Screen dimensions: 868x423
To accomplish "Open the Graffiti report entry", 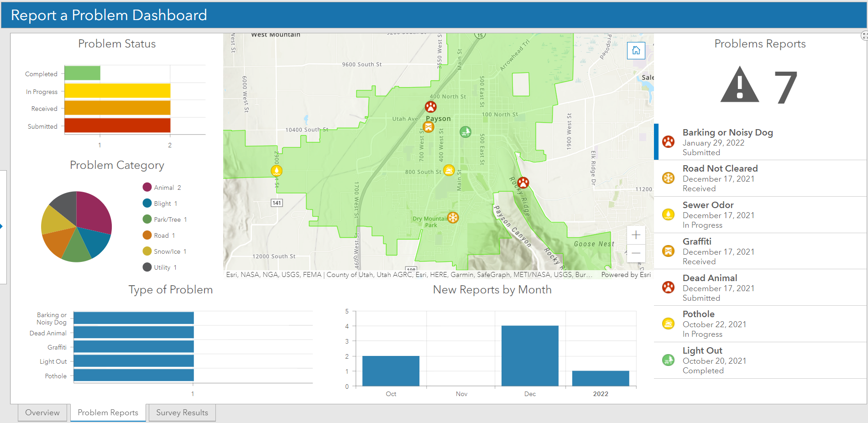I will coord(761,251).
